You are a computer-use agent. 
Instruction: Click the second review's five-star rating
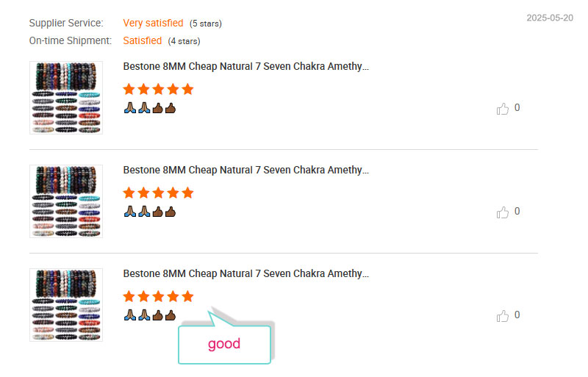158,193
